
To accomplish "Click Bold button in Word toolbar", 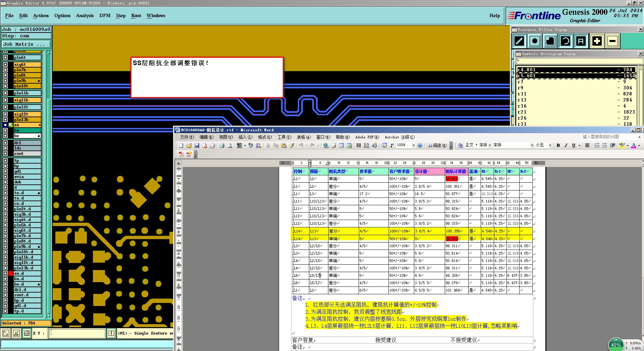I will (x=558, y=145).
